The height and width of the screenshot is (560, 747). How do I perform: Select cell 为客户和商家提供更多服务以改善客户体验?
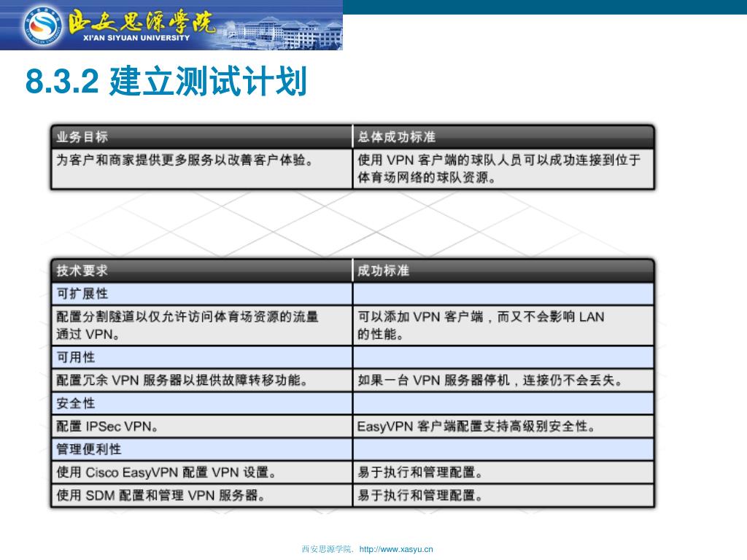coord(202,168)
